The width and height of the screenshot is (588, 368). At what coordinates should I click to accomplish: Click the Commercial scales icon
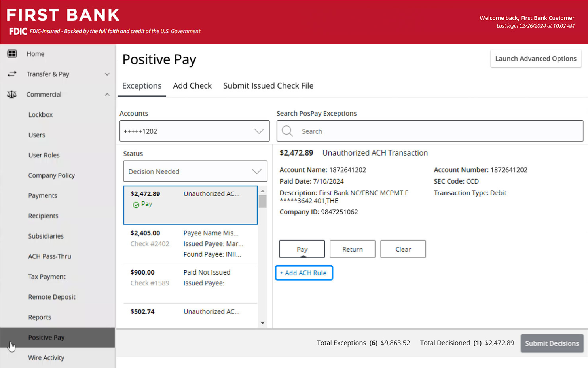click(12, 95)
